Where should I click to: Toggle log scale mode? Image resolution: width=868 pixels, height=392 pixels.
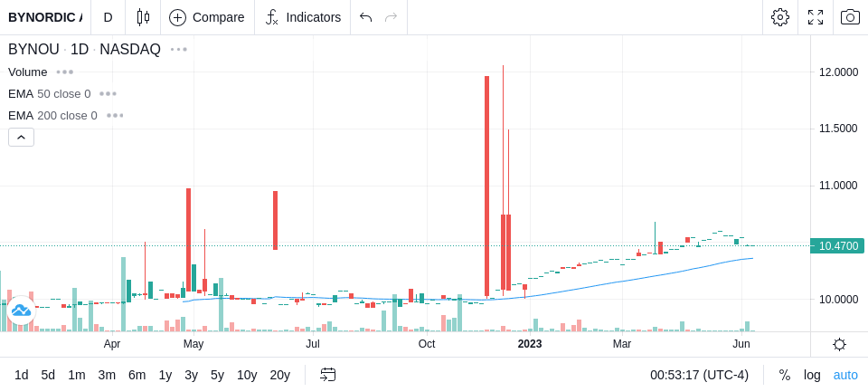point(812,375)
